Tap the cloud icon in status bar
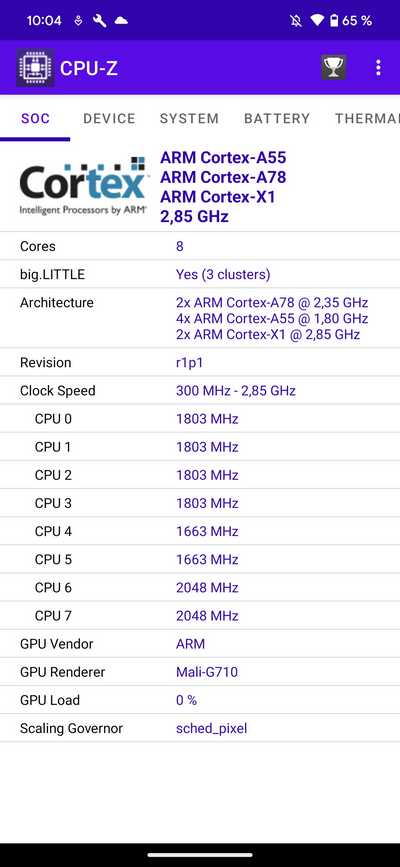 121,21
